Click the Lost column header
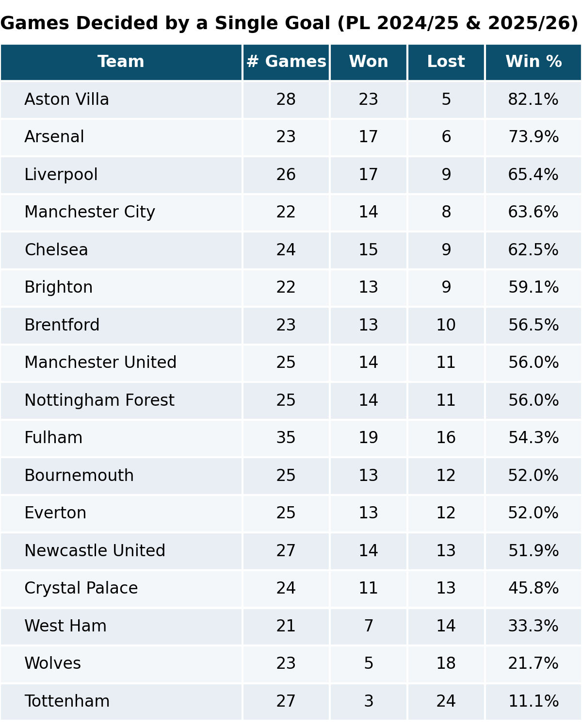This screenshot has width=582, height=728. click(x=446, y=62)
